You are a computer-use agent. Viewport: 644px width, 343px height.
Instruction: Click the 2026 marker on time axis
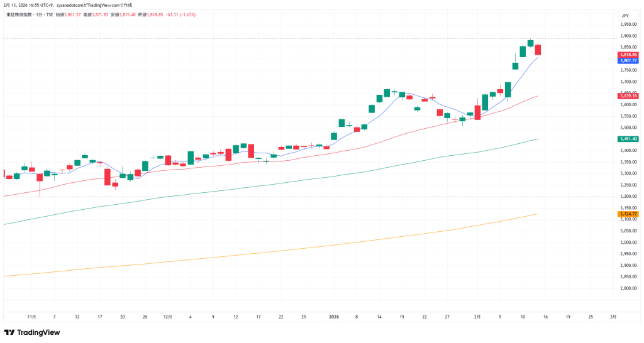335,317
